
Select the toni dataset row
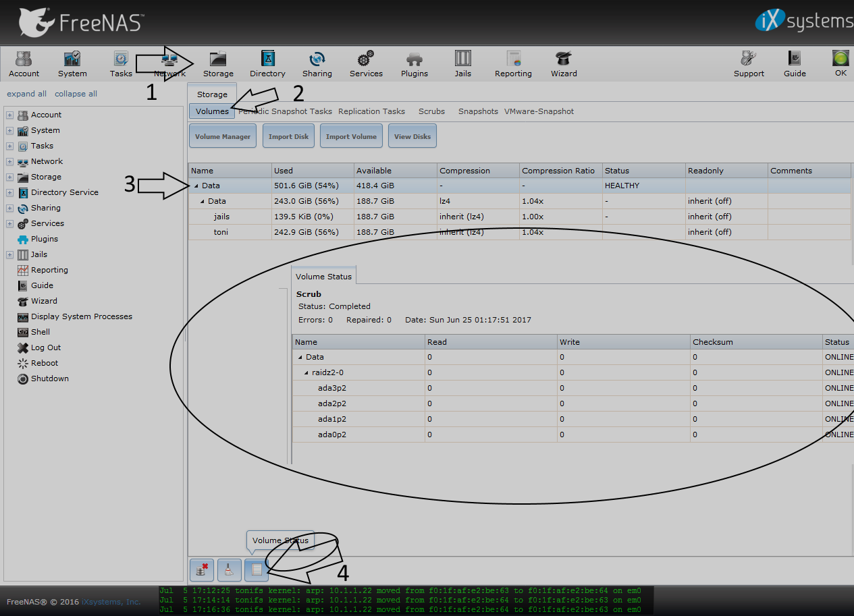click(520, 232)
